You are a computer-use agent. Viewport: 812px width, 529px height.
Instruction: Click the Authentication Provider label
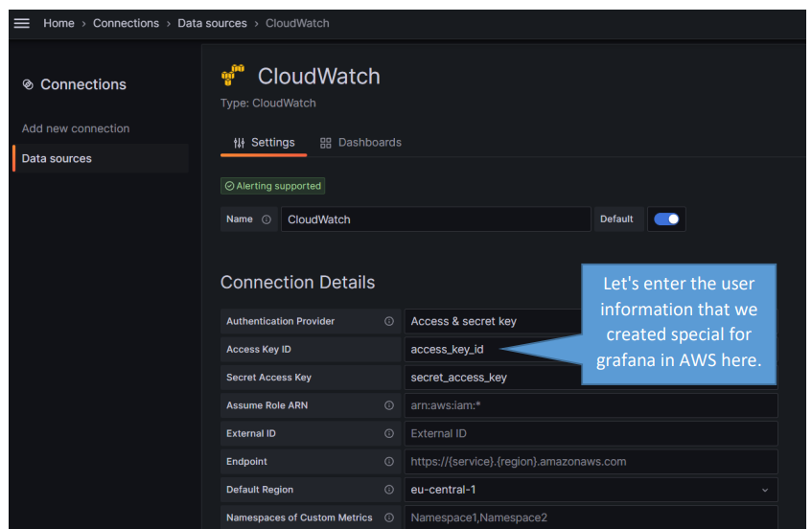pyautogui.click(x=280, y=321)
